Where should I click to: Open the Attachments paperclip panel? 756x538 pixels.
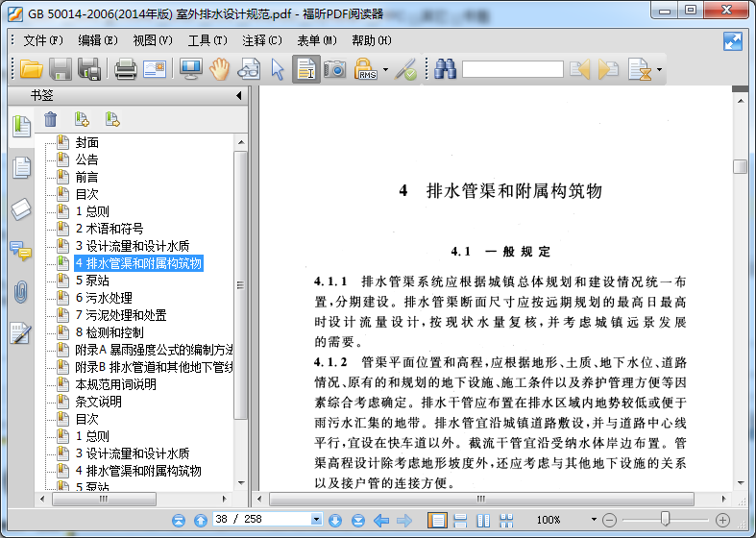[x=21, y=291]
